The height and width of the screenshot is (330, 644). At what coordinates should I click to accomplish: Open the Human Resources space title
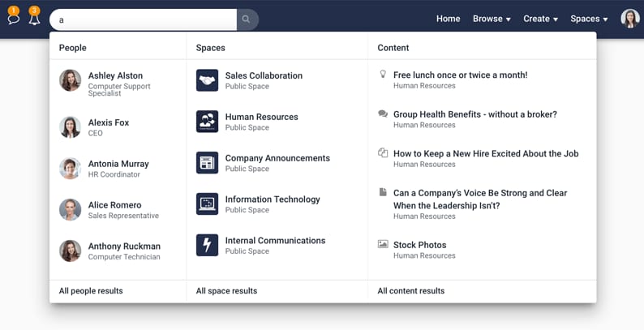(262, 117)
